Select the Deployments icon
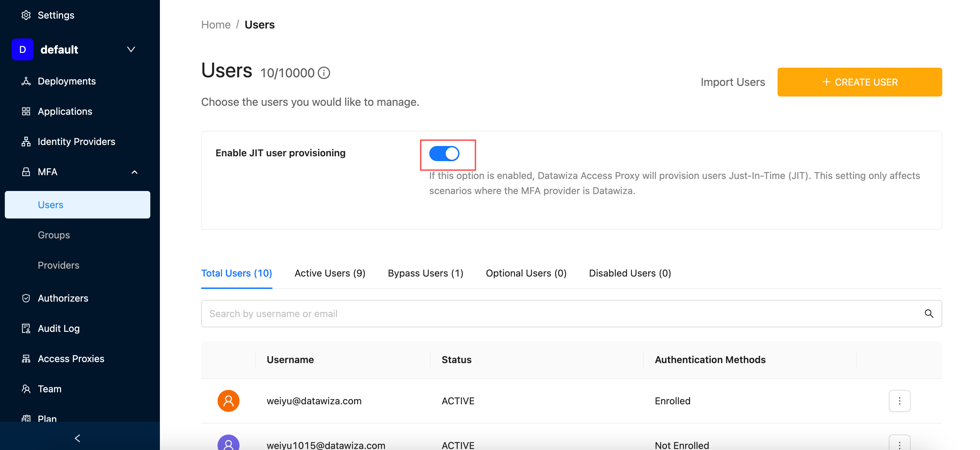Viewport: 980px width, 450px height. (x=25, y=81)
